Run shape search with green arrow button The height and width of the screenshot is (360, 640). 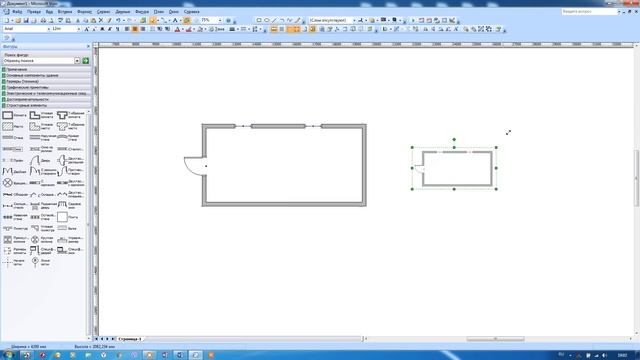tap(86, 61)
